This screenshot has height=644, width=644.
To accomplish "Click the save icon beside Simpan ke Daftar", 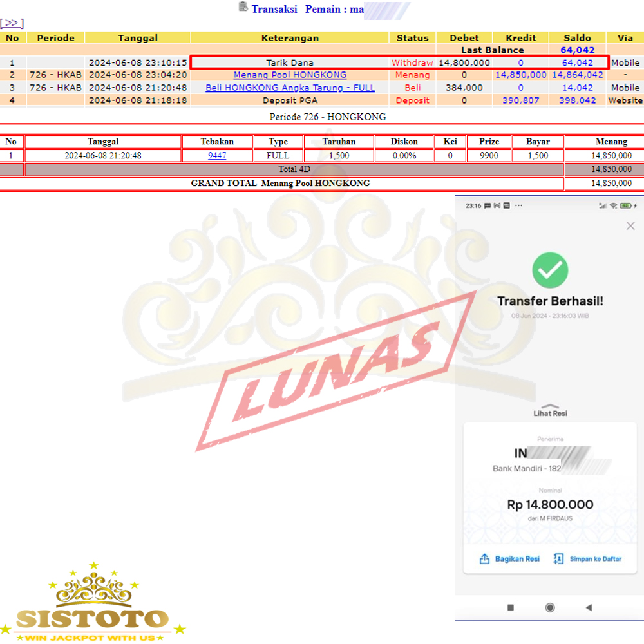I will pyautogui.click(x=558, y=559).
